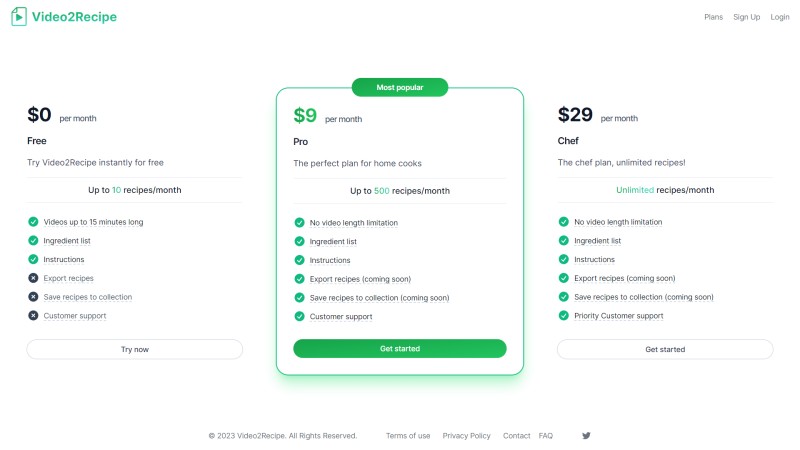Click check icon beside Priority Customer support
800x450 pixels.
[x=564, y=315]
